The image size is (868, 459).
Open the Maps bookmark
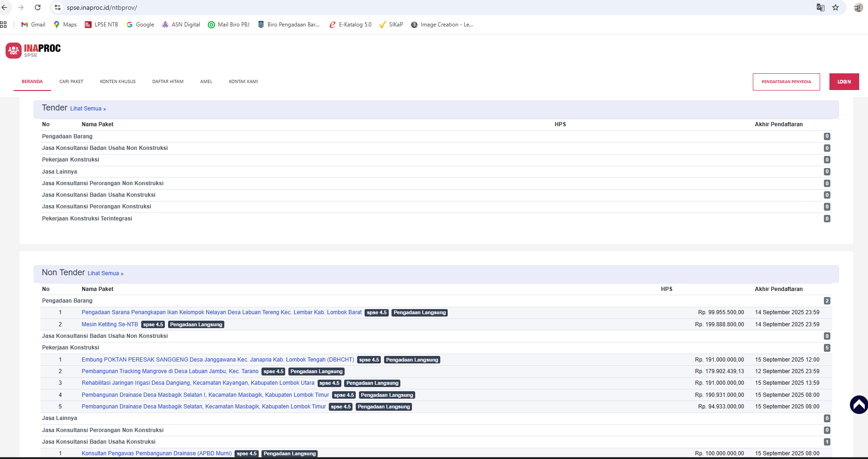pos(65,25)
